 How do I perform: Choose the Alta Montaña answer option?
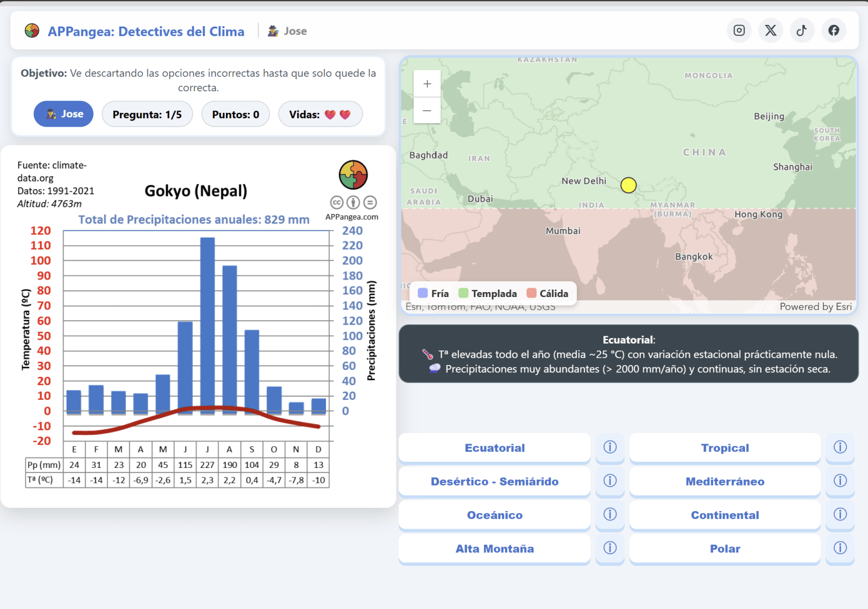tap(495, 549)
